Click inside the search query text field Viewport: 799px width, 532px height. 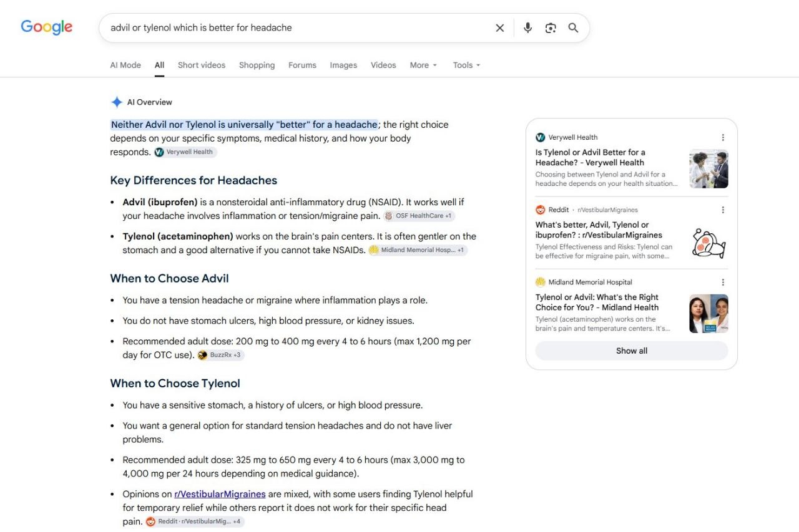[x=297, y=28]
